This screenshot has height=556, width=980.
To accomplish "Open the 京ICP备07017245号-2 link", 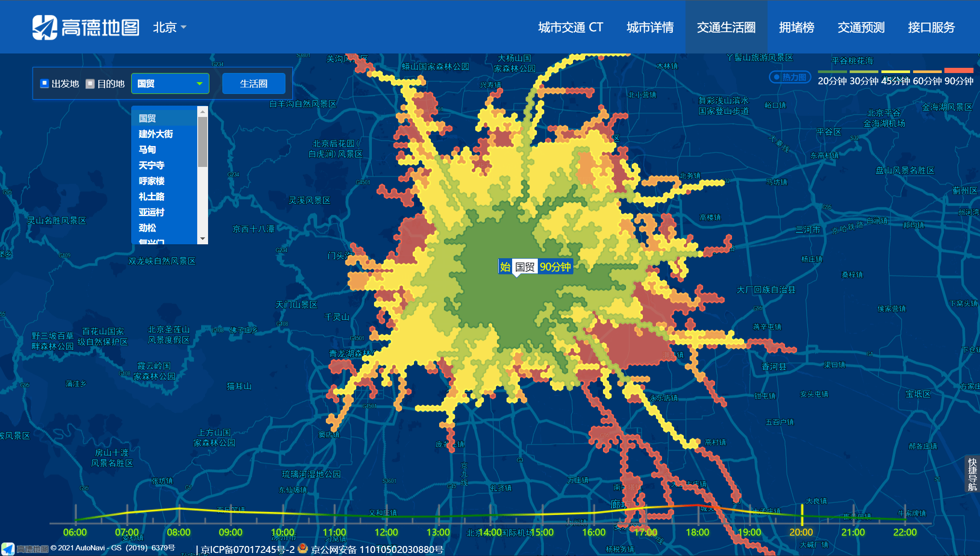I will 248,549.
